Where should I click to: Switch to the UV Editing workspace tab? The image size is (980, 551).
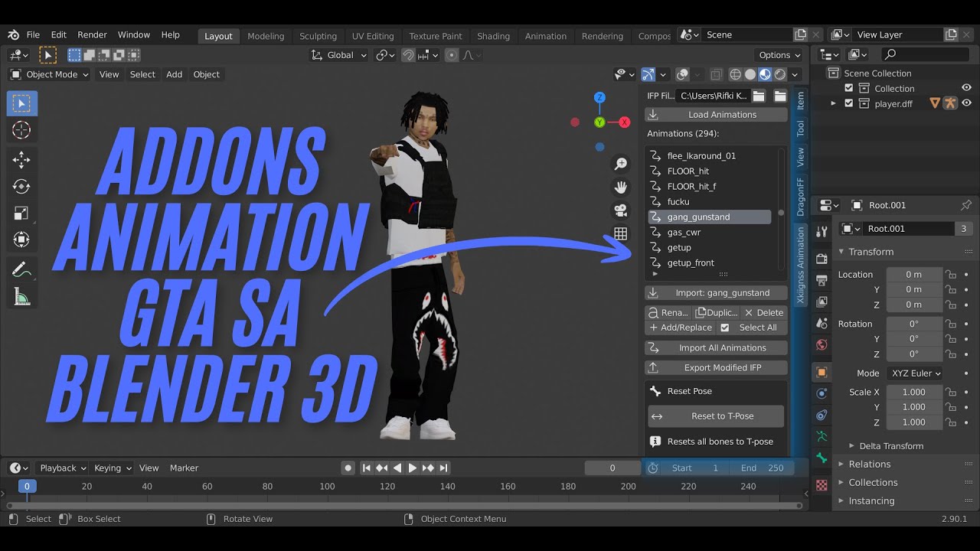373,36
